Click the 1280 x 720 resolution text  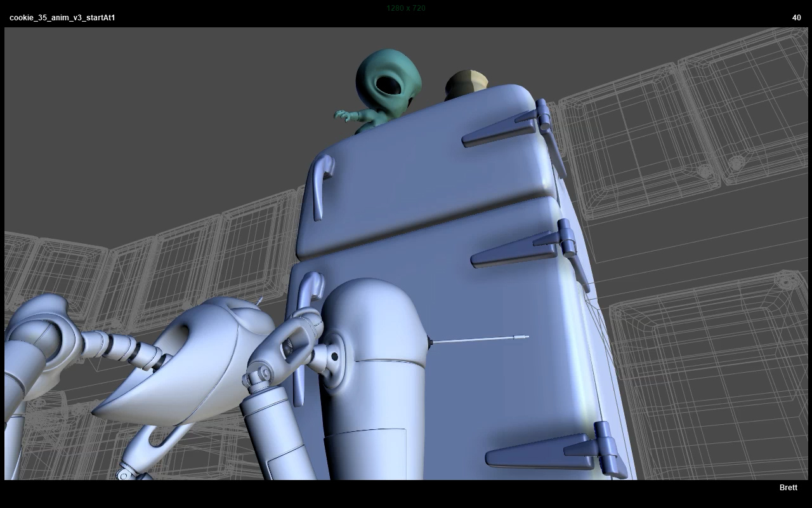click(405, 8)
